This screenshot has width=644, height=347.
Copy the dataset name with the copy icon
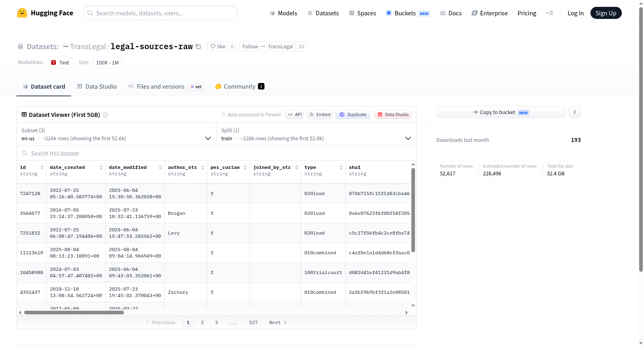[198, 46]
